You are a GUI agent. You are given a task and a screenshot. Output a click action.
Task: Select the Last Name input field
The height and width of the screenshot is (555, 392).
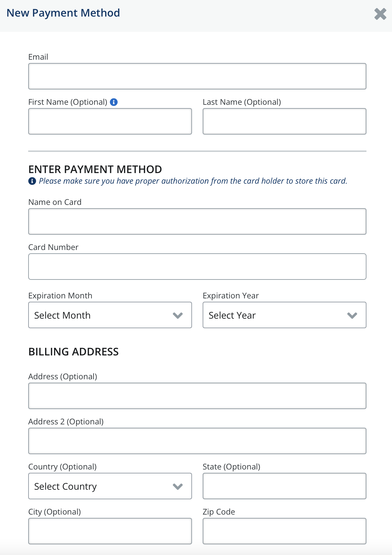pos(284,121)
